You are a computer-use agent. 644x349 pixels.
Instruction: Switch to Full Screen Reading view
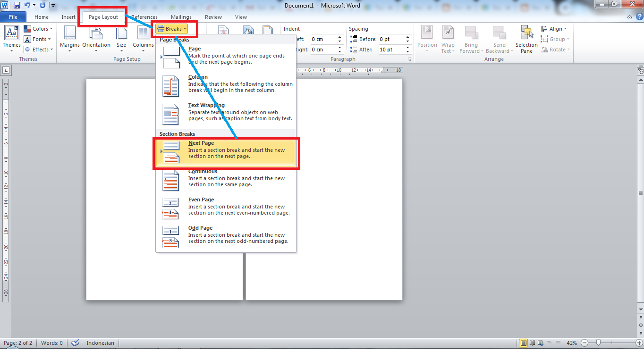pos(533,343)
